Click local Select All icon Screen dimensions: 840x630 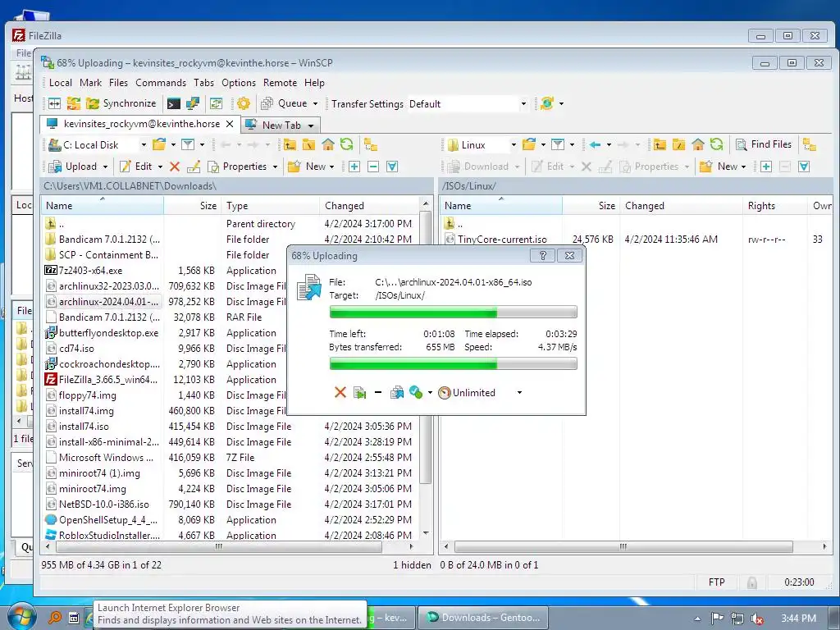tap(392, 167)
